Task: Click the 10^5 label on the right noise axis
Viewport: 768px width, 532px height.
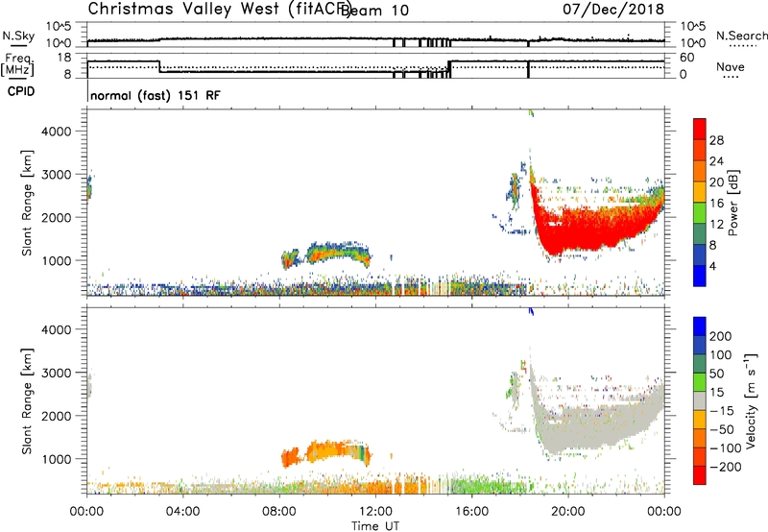Action: [692, 27]
